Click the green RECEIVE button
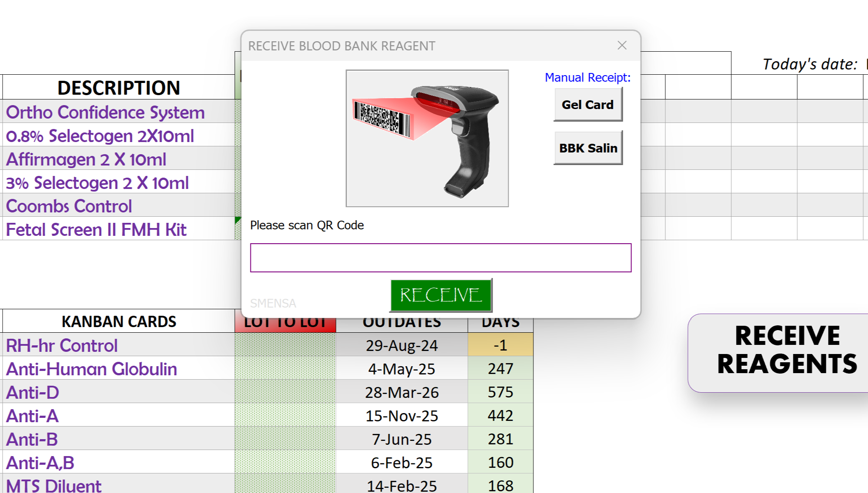 click(x=441, y=295)
